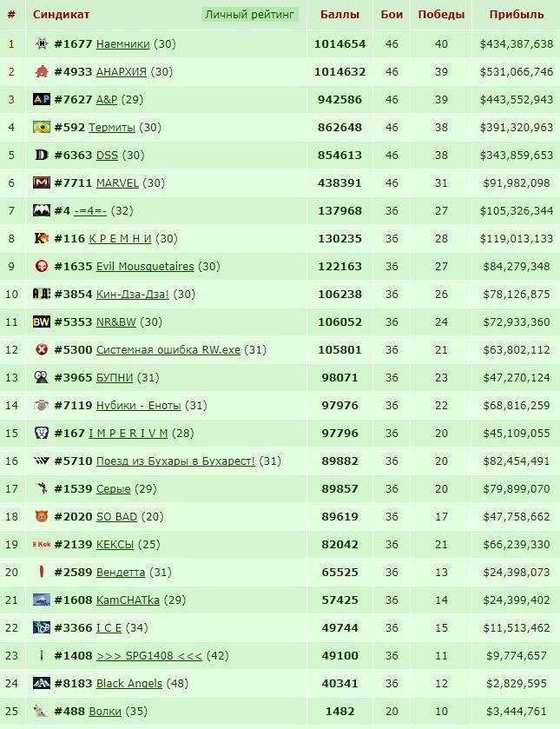This screenshot has height=729, width=560.
Task: Click the MARVEL syndicate logo icon
Action: tap(42, 182)
